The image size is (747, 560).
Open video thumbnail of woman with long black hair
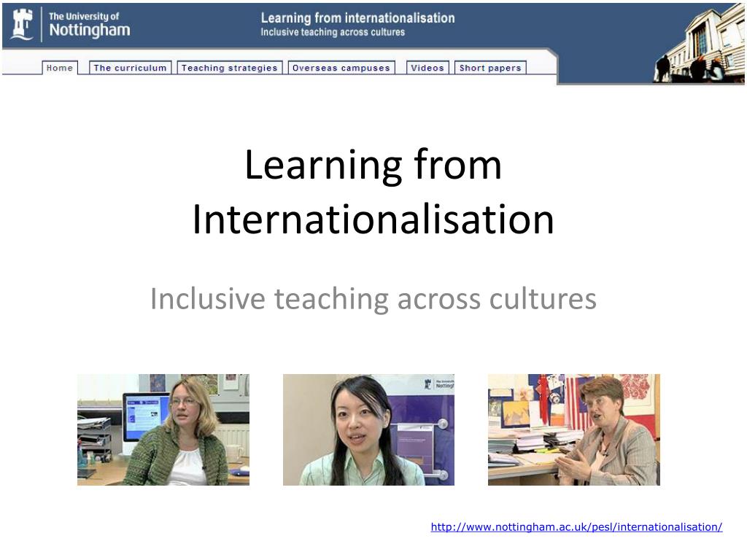point(368,429)
